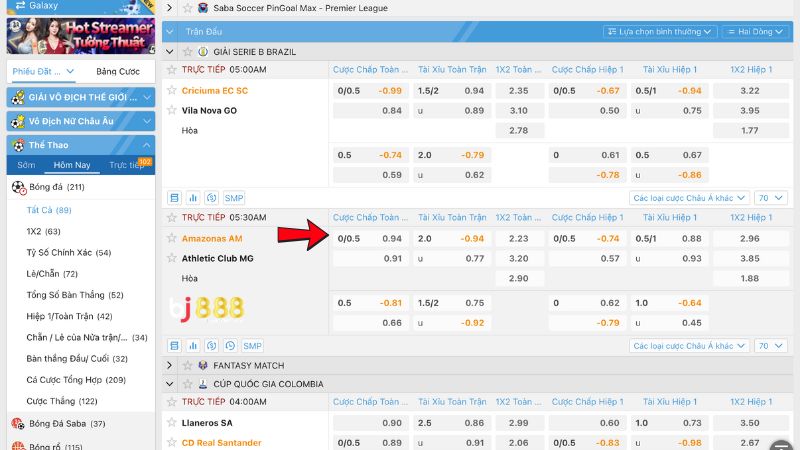800x450 pixels.
Task: Open live stream icon for Criciuma match
Action: [x=212, y=198]
